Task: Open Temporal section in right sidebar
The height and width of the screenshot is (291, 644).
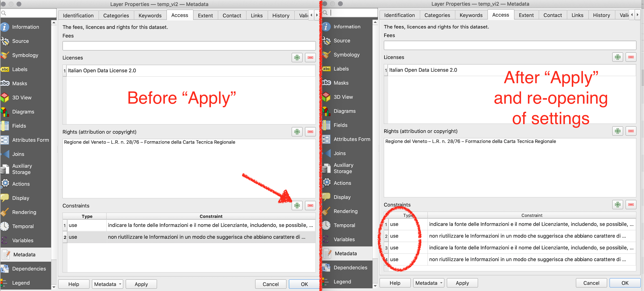Action: point(344,225)
